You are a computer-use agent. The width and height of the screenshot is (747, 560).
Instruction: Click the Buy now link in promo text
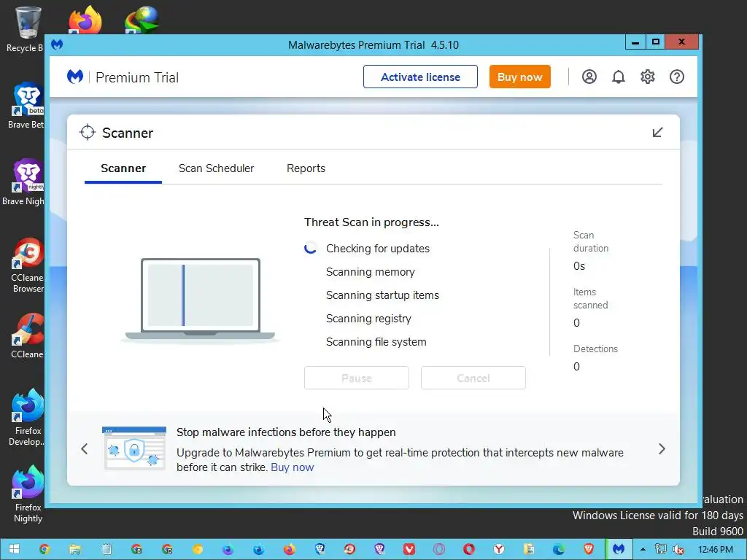pyautogui.click(x=292, y=467)
